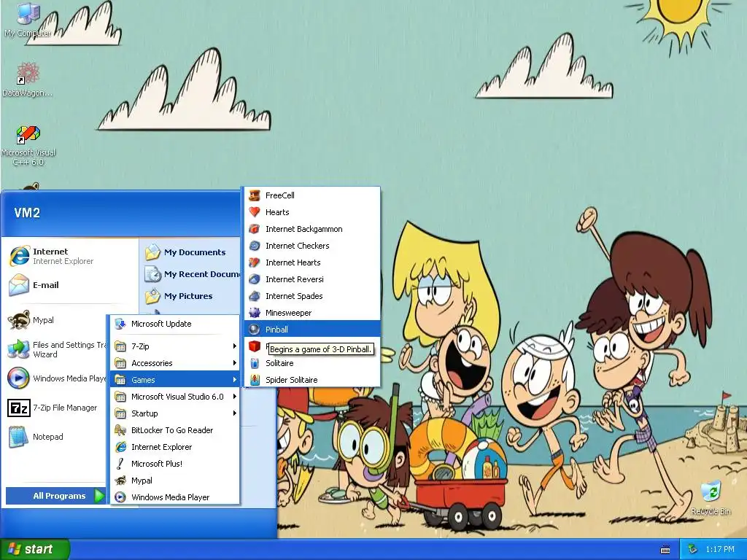This screenshot has width=747, height=560.
Task: Select My Computer desktop icon
Action: pyautogui.click(x=28, y=20)
